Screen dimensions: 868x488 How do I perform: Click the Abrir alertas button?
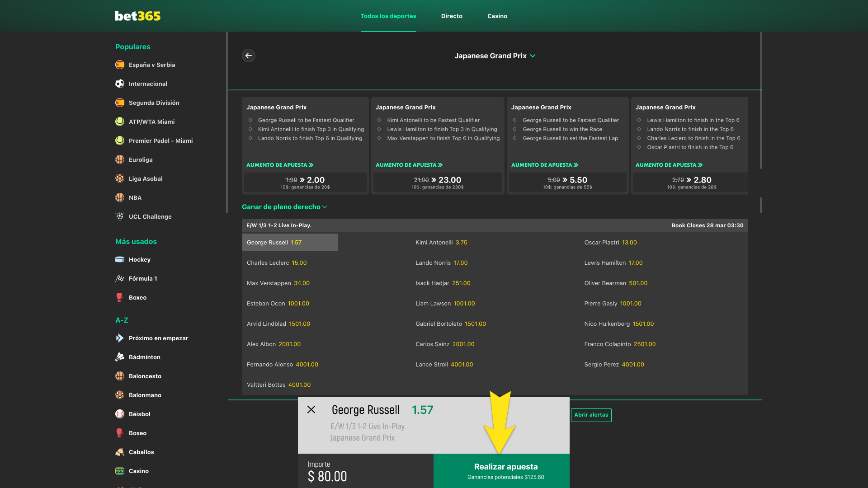tap(591, 415)
